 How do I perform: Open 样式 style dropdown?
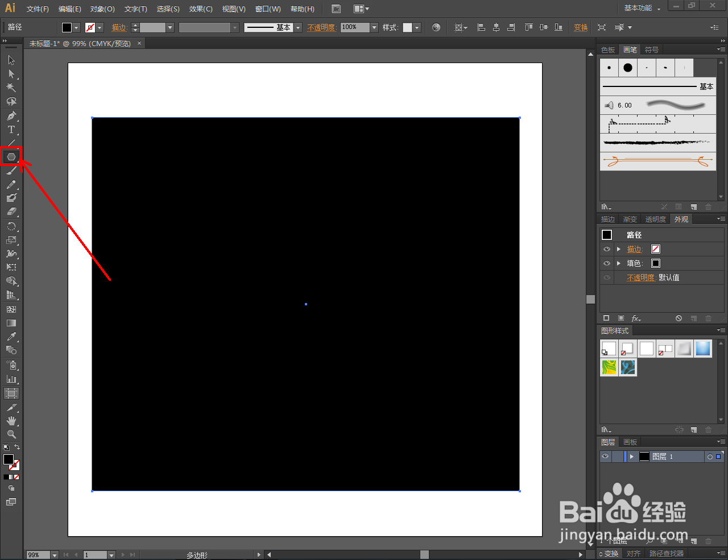pyautogui.click(x=417, y=27)
